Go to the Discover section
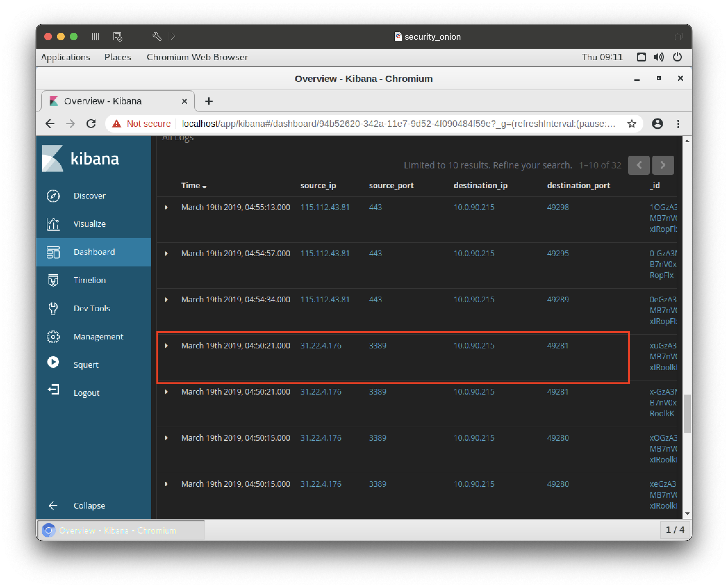The height and width of the screenshot is (588, 728). [89, 196]
